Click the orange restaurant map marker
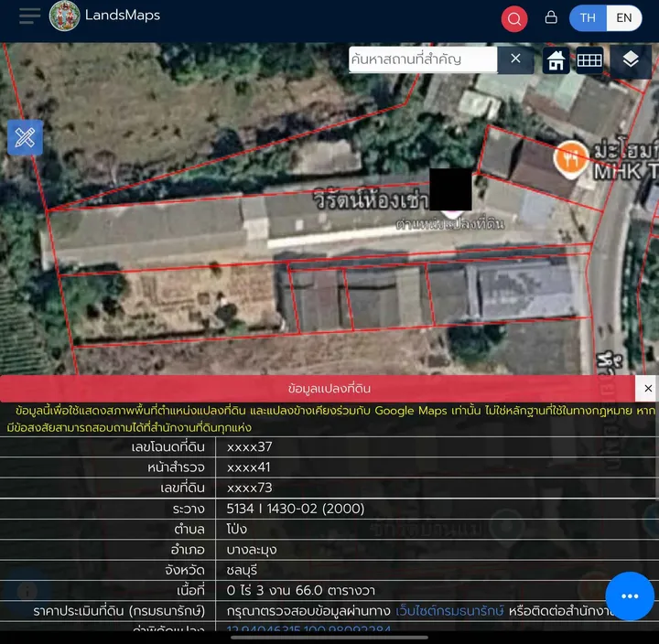 570,159
